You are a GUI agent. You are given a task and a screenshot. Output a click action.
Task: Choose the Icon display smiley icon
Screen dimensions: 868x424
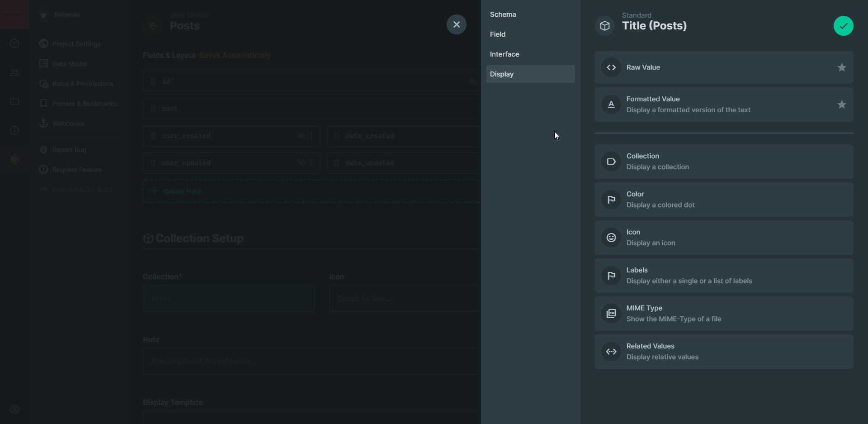click(611, 238)
